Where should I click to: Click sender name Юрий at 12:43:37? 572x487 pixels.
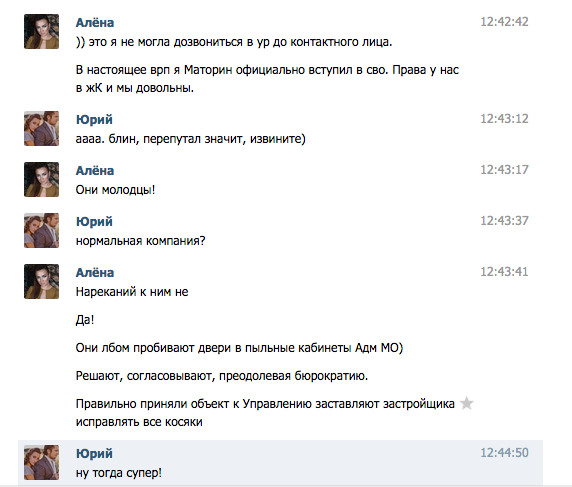tap(94, 222)
